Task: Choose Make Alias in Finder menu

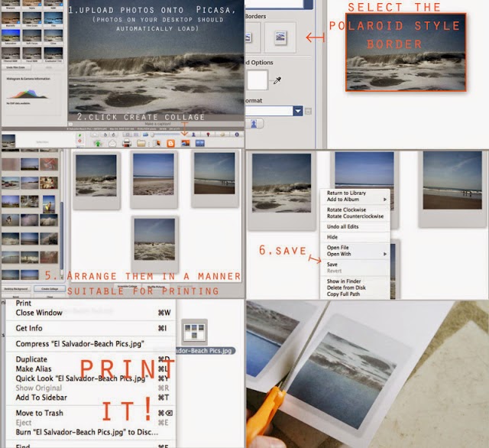Action: (90, 368)
